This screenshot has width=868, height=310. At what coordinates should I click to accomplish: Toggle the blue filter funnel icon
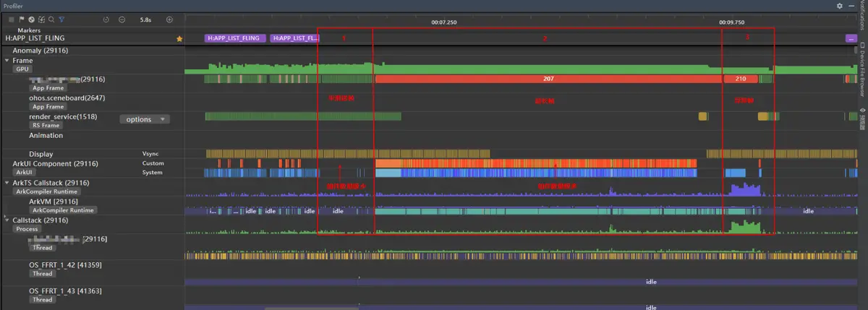tap(61, 20)
